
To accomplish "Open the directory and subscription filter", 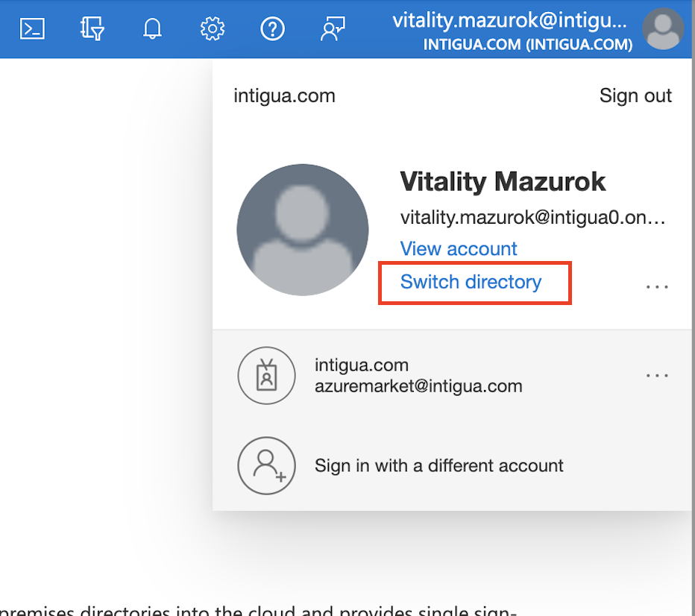I will 92,29.
